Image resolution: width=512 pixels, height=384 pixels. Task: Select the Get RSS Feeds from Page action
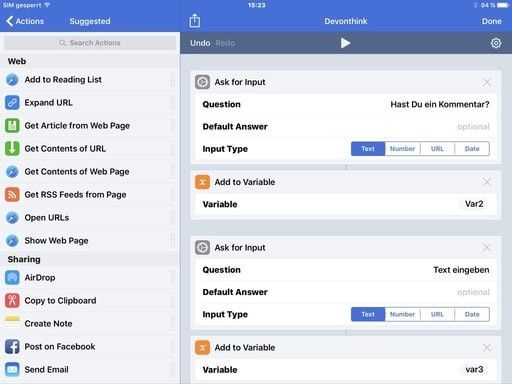click(90, 195)
